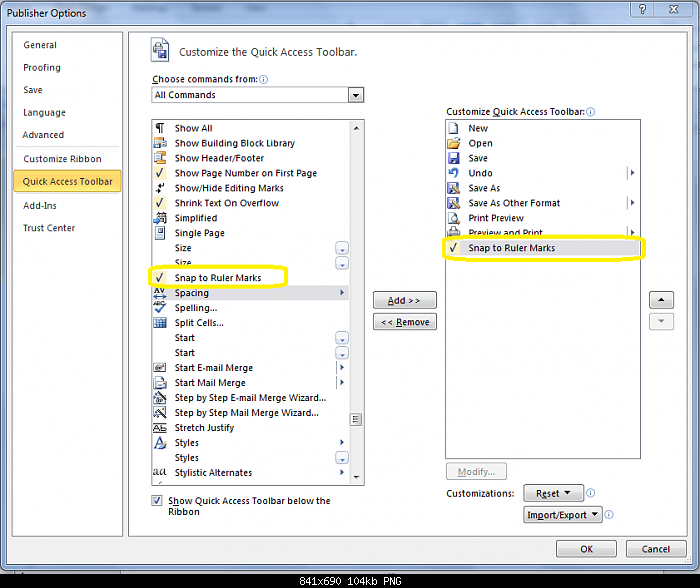Click the Help question mark button
The width and height of the screenshot is (700, 588).
pos(642,9)
